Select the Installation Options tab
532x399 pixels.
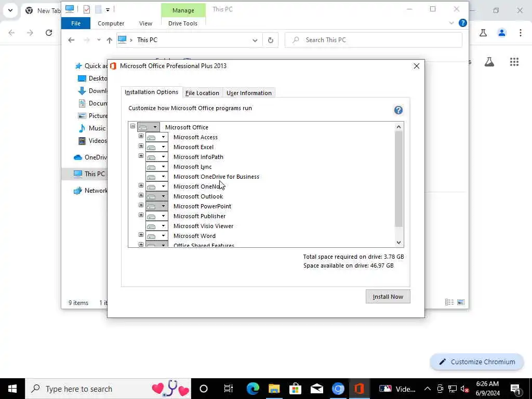[x=151, y=92]
